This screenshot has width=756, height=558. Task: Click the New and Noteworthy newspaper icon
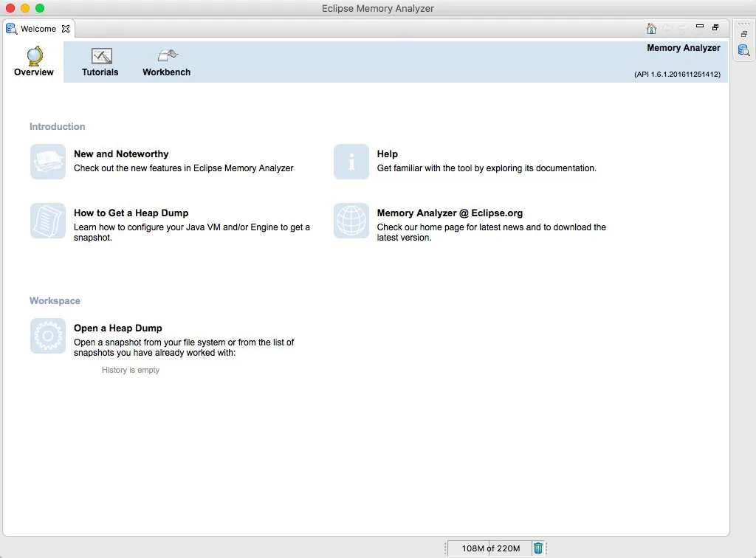pyautogui.click(x=48, y=162)
